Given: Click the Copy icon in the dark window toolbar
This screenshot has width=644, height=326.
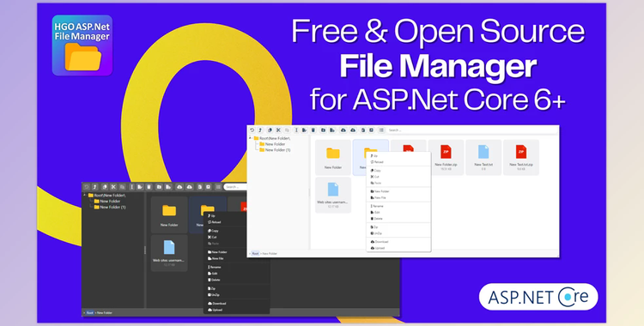Looking at the screenshot, I should (105, 187).
